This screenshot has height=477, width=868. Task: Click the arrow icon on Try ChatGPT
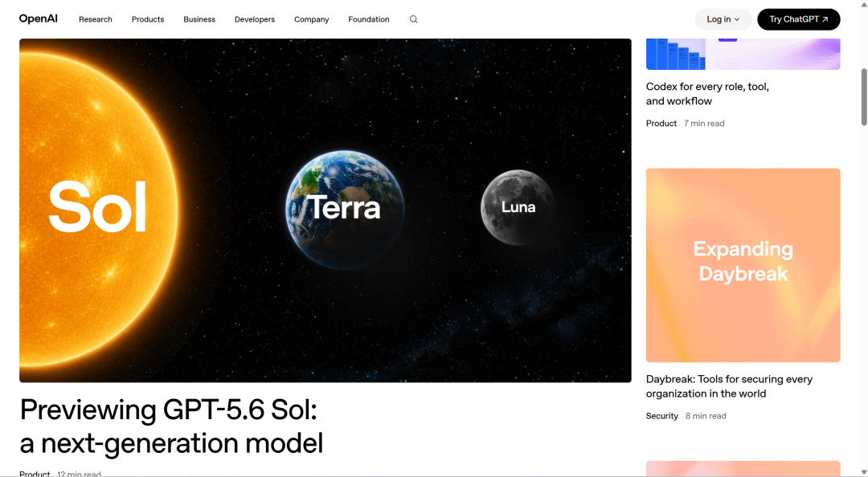click(825, 19)
